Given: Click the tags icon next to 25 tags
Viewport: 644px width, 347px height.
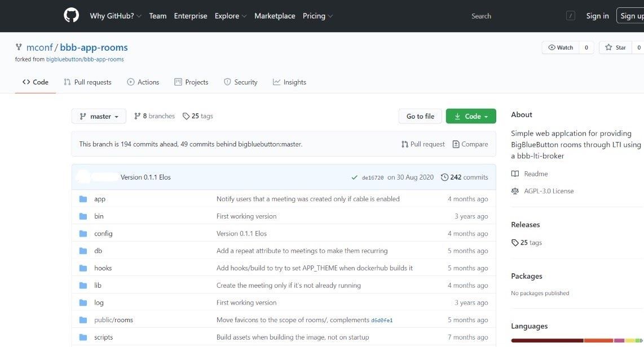Looking at the screenshot, I should [186, 116].
